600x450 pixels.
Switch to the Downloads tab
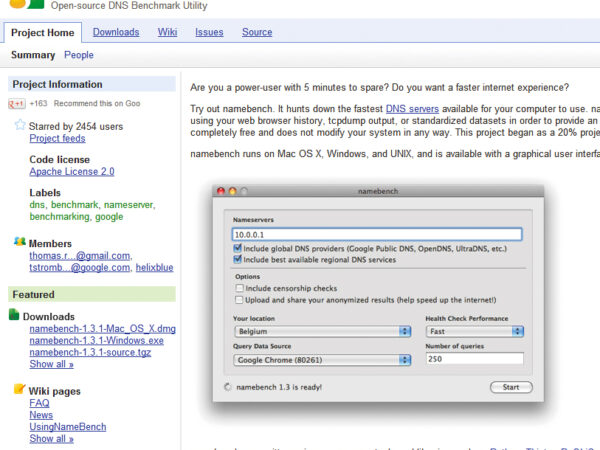[x=116, y=32]
